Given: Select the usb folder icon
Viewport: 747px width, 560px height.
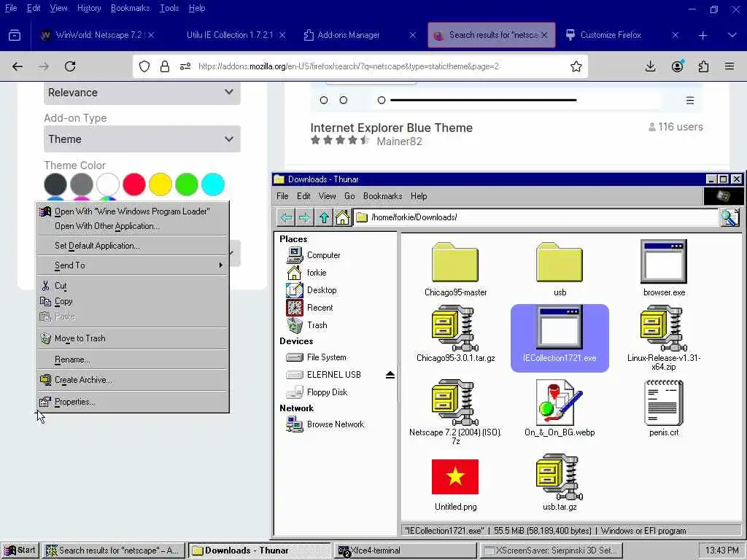Looking at the screenshot, I should pyautogui.click(x=560, y=262).
